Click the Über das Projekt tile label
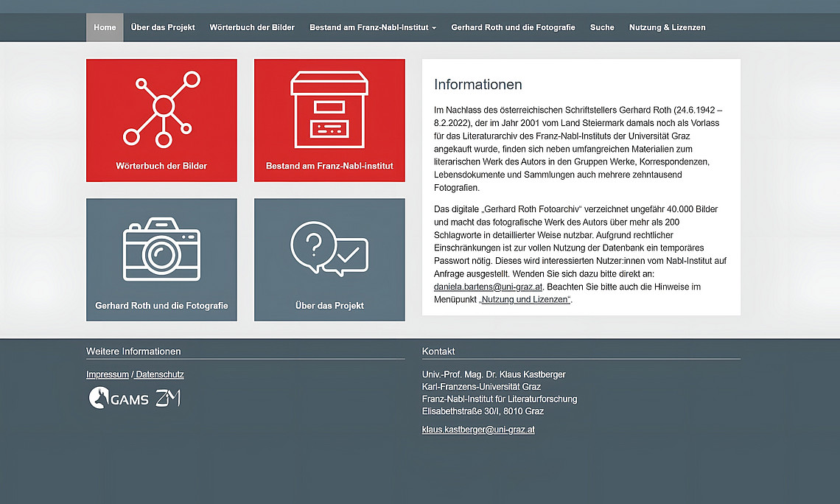Viewport: 840px width, 504px height. [329, 305]
